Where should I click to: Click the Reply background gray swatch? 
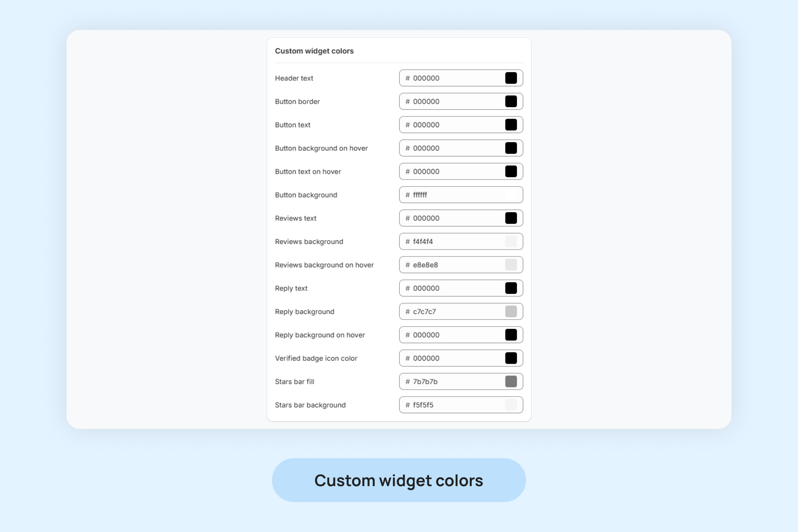(511, 312)
